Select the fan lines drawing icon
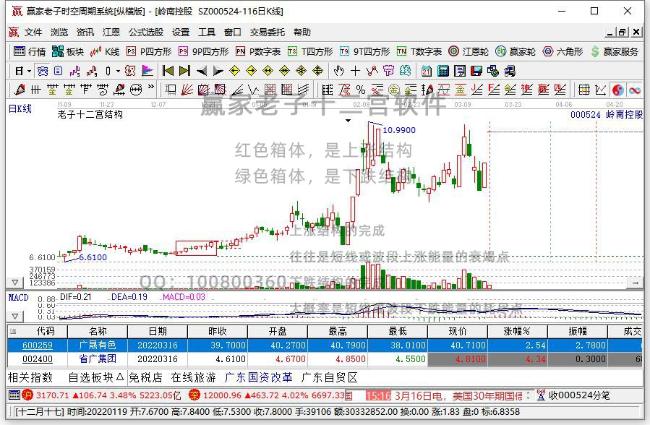 click(187, 89)
